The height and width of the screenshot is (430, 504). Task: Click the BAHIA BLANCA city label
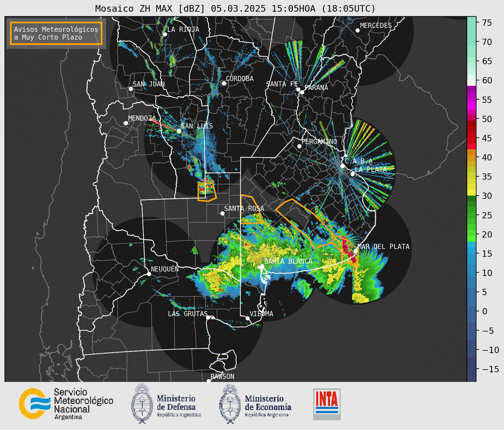(288, 261)
